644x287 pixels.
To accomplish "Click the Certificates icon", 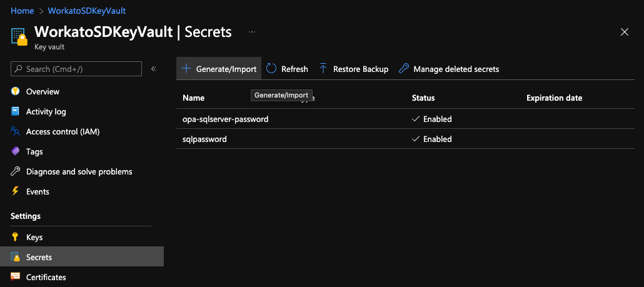I will click(15, 277).
